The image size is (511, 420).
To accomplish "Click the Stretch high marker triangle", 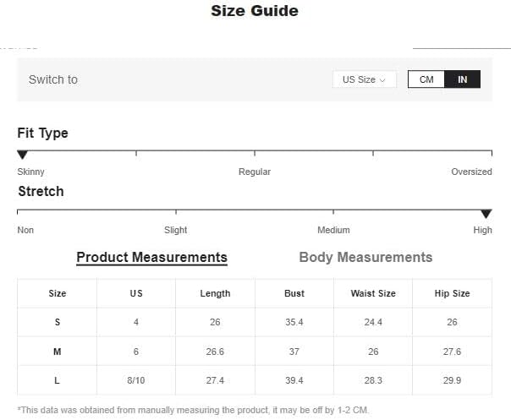I will (x=486, y=214).
